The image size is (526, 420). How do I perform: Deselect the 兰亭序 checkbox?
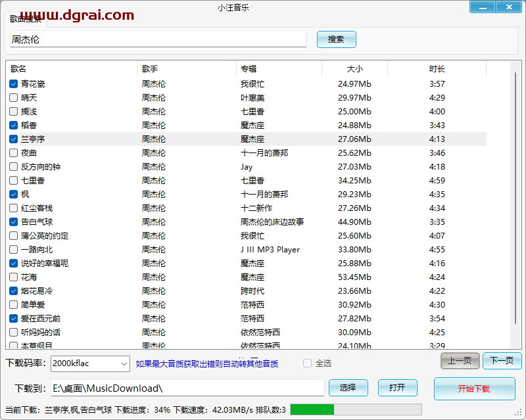(x=13, y=139)
